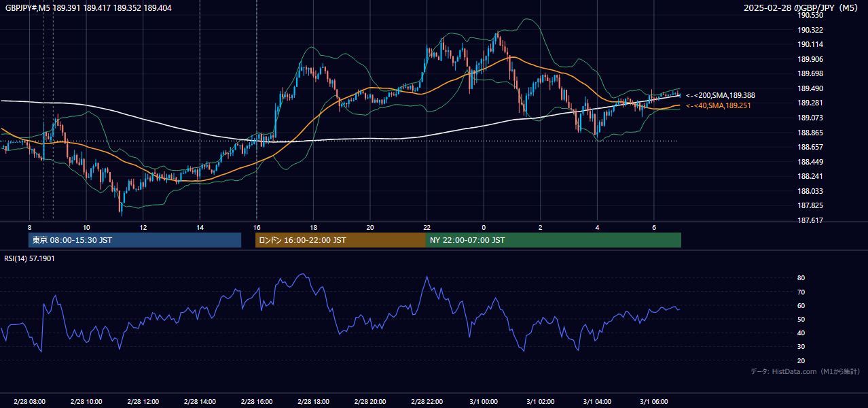Viewport: 868px width, 408px height.
Task: Click the RSI 70 level label
Action: tap(801, 292)
